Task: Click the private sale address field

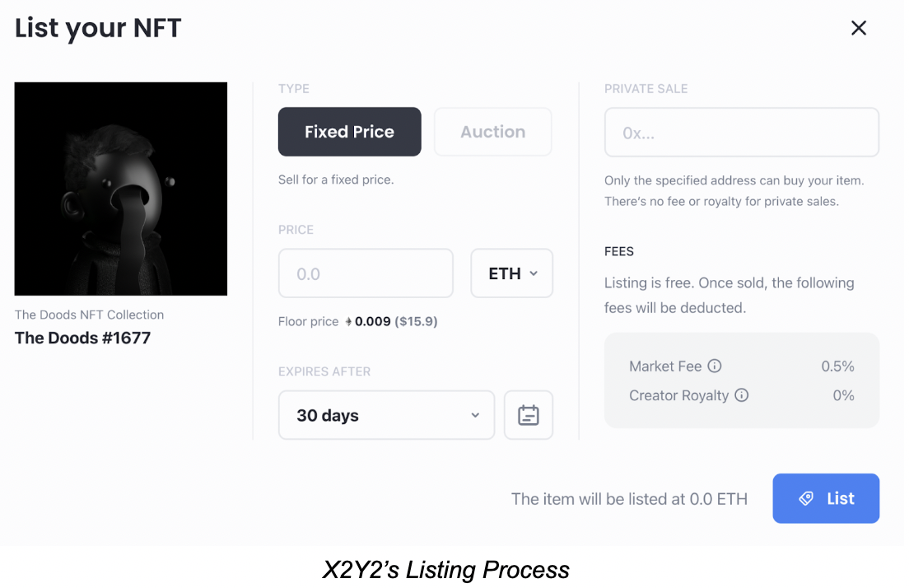Action: point(741,133)
